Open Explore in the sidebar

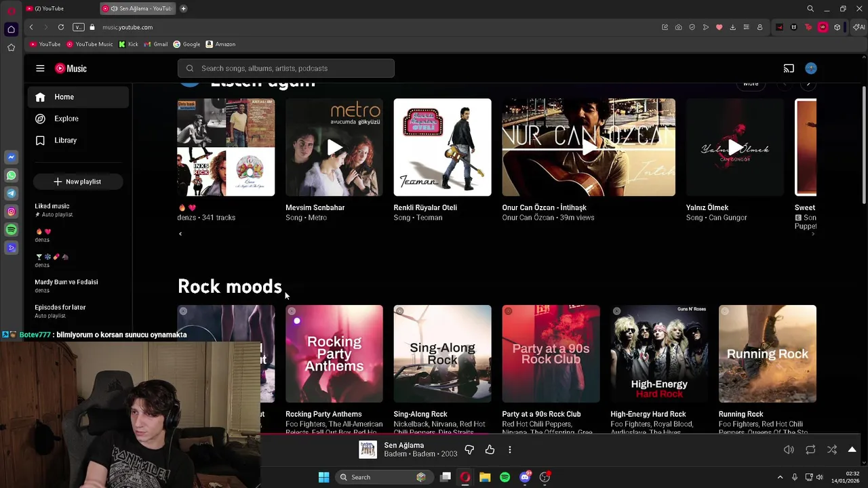tap(78, 119)
